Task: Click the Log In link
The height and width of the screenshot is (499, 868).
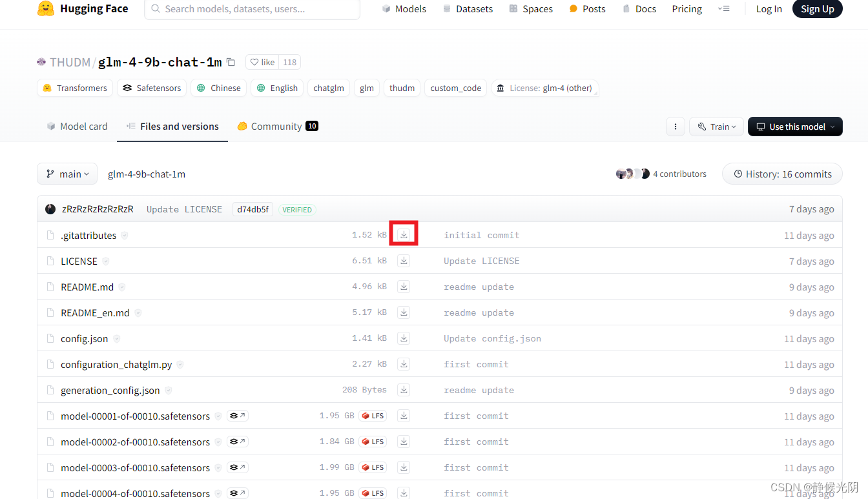Action: tap(769, 9)
